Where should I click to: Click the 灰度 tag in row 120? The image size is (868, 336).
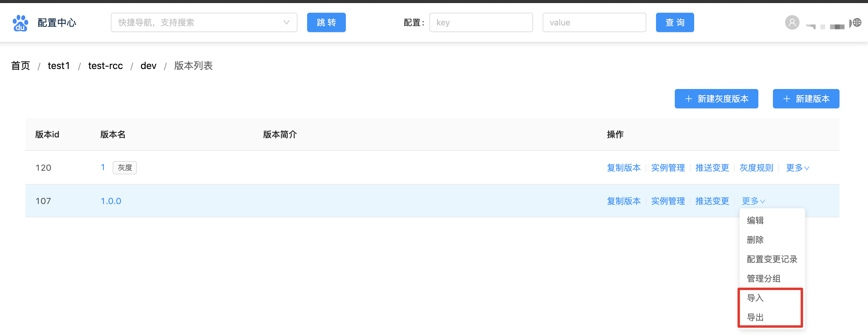[x=125, y=168]
